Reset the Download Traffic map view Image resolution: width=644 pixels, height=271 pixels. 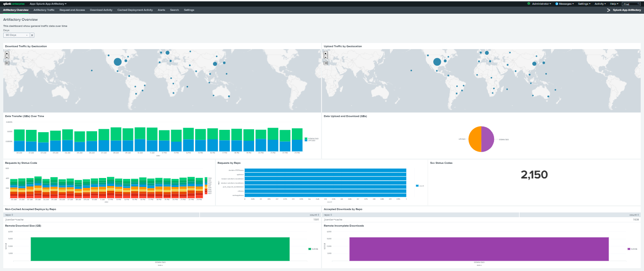click(7, 63)
